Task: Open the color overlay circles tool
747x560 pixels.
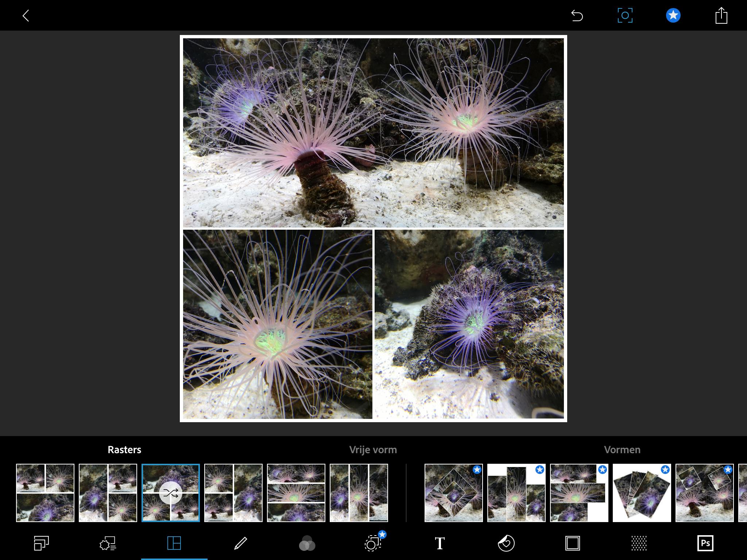Action: (307, 544)
